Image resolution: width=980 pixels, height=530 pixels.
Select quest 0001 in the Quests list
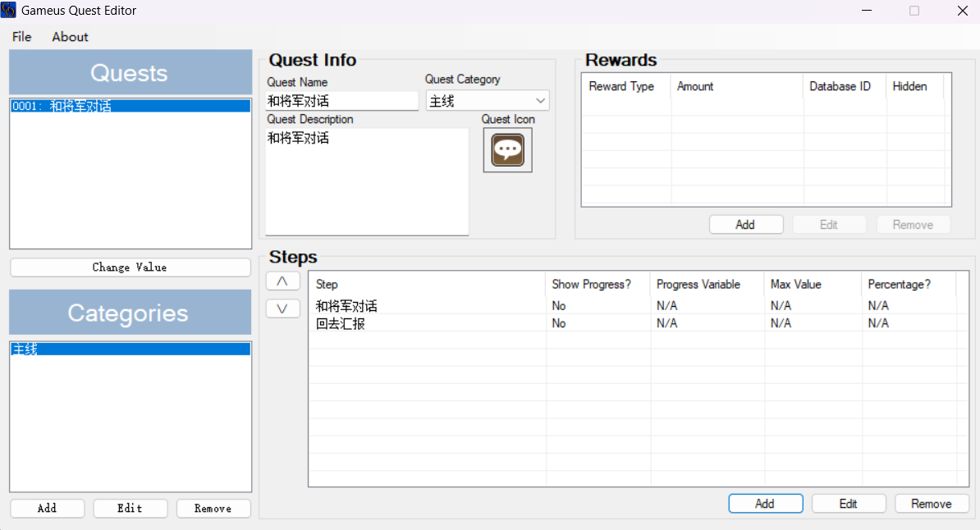coord(131,107)
